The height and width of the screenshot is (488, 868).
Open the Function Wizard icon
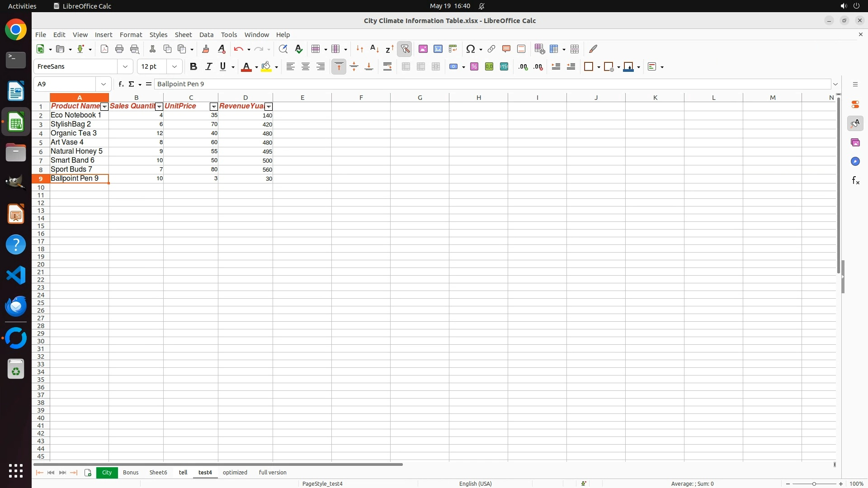click(121, 84)
